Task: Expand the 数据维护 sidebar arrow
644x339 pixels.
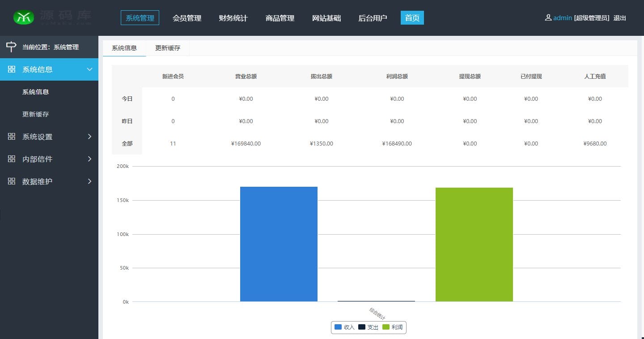Action: pos(89,181)
